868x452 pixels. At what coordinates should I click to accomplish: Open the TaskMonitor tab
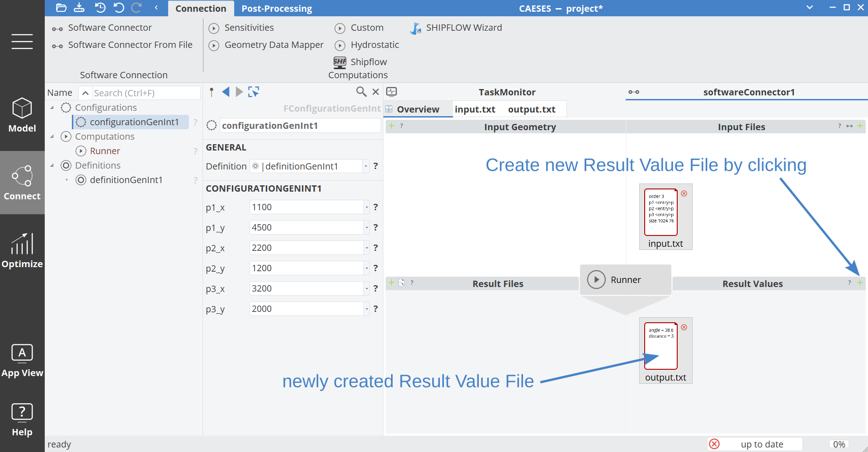pos(507,92)
